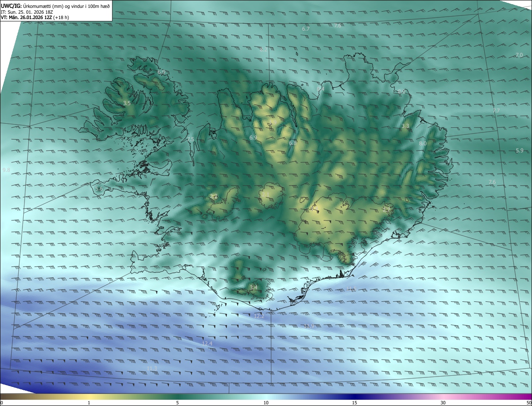The height and width of the screenshot is (406, 532).
Task: Click the colour scale tick label 5
Action: point(177,403)
